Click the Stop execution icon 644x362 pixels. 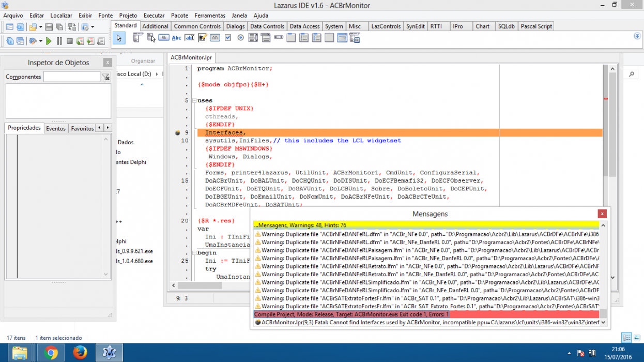pyautogui.click(x=70, y=41)
